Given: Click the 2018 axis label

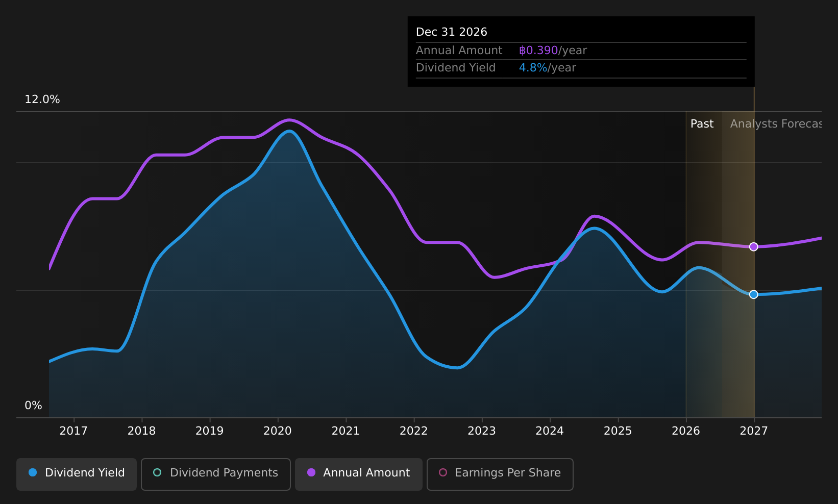Looking at the screenshot, I should point(141,431).
